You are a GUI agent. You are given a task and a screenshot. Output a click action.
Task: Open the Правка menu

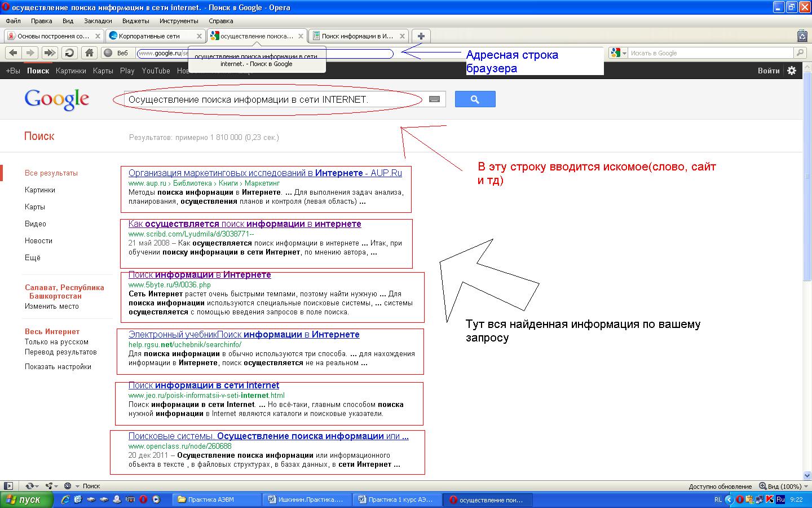tap(42, 21)
